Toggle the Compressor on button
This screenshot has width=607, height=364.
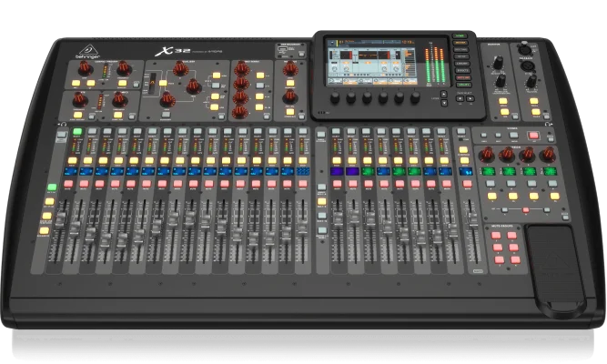(117, 115)
